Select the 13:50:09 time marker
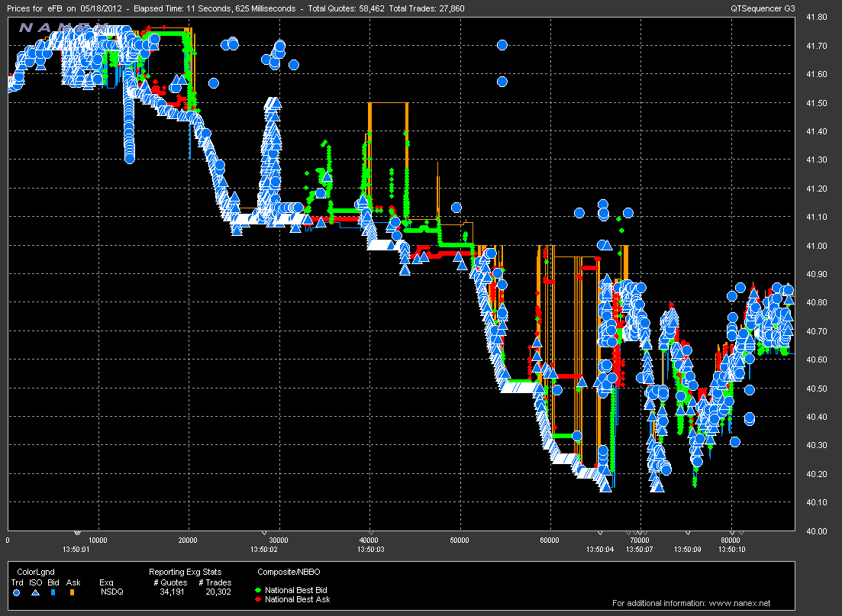The width and height of the screenshot is (842, 616). point(686,548)
